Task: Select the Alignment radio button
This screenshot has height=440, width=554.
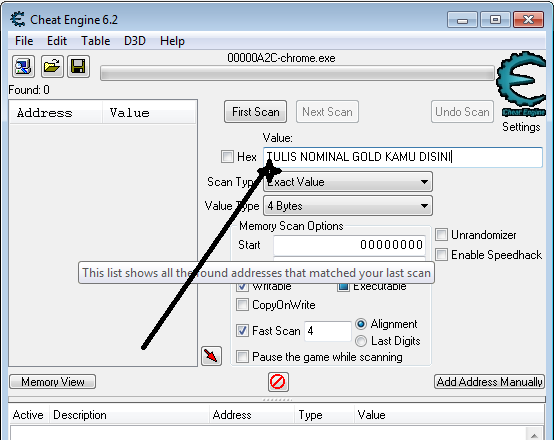Action: (x=361, y=324)
